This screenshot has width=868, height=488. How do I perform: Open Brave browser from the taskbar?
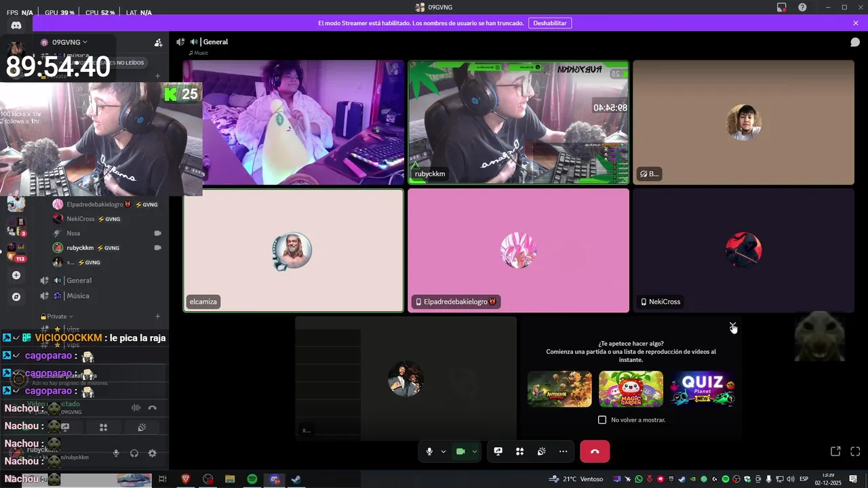point(186,479)
